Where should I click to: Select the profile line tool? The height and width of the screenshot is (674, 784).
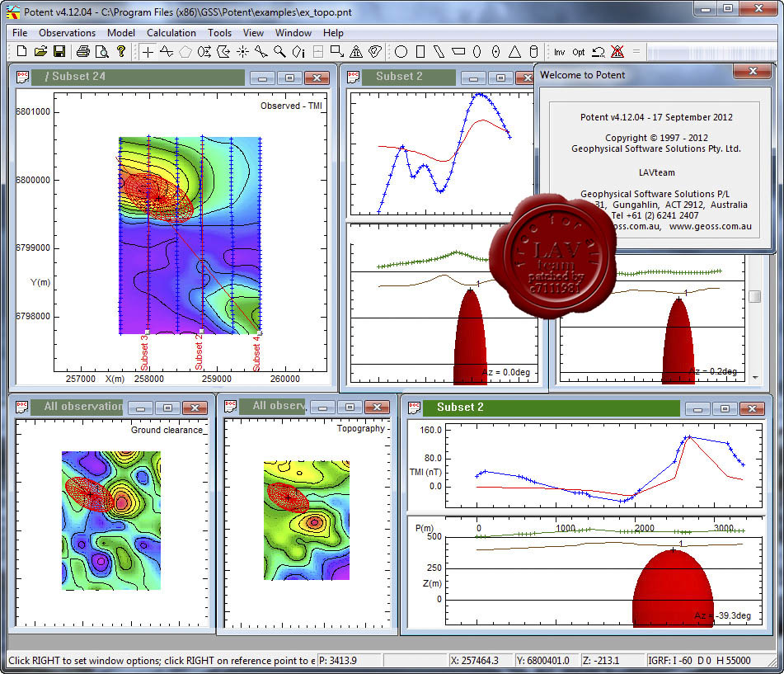pos(167,51)
